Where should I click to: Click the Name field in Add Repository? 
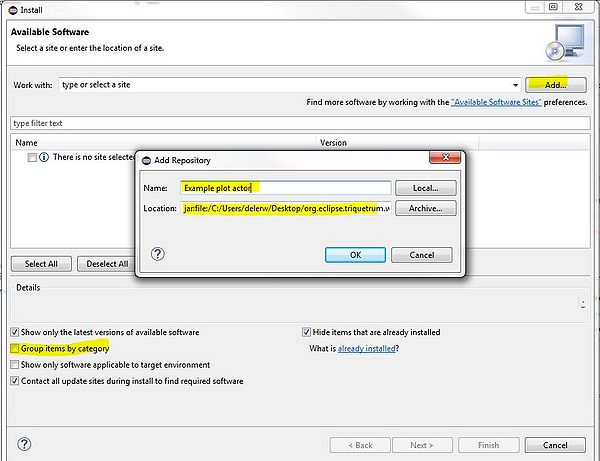pos(286,188)
